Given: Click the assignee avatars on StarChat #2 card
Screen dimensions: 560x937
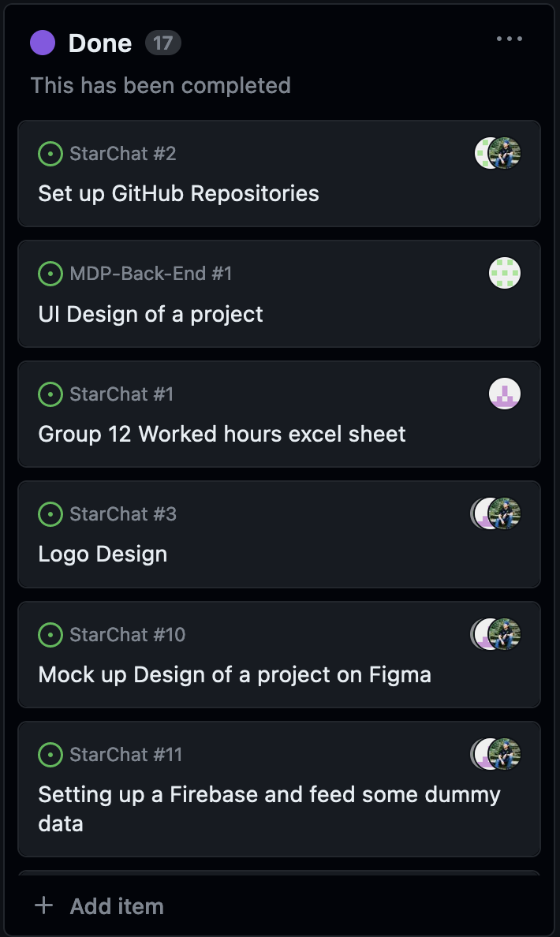Looking at the screenshot, I should click(495, 154).
